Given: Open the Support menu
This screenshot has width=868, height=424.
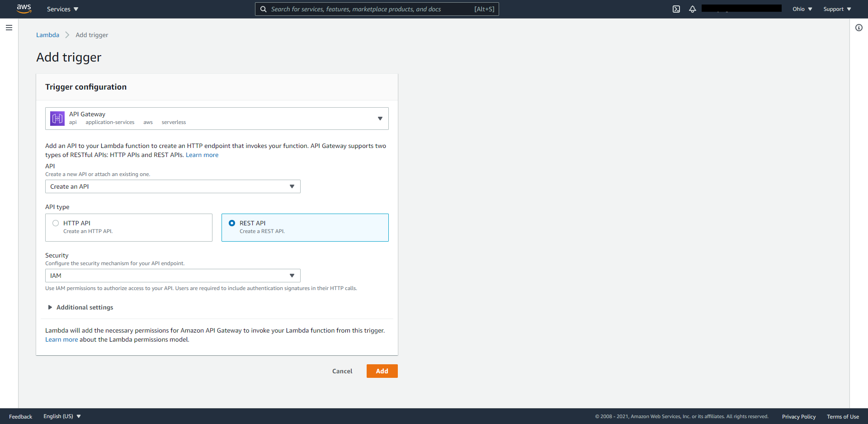Looking at the screenshot, I should tap(836, 9).
